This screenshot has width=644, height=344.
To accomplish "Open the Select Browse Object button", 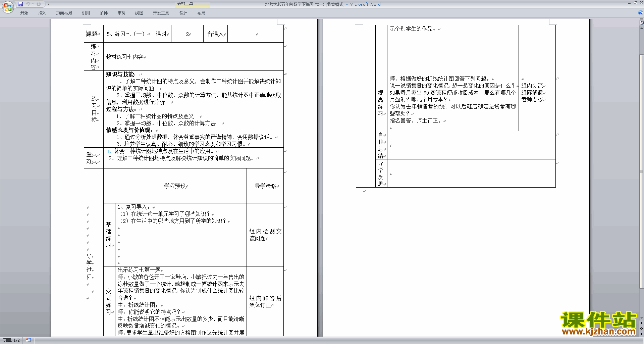I will pyautogui.click(x=641, y=328).
